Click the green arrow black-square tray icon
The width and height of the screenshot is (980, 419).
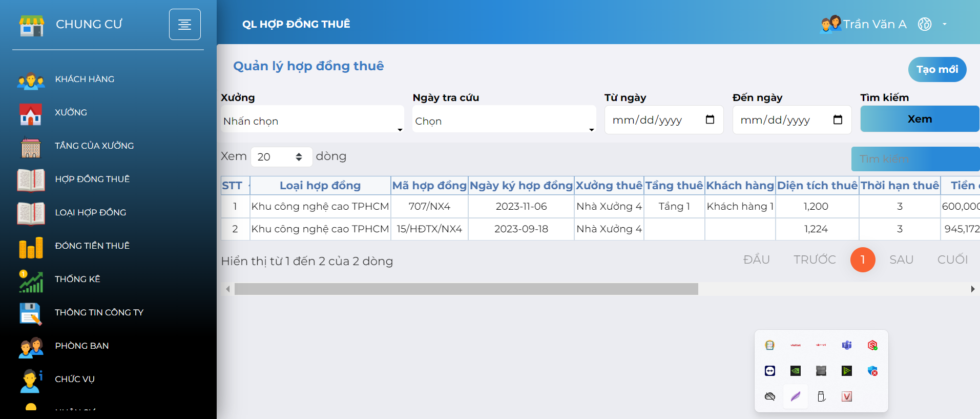point(847,371)
